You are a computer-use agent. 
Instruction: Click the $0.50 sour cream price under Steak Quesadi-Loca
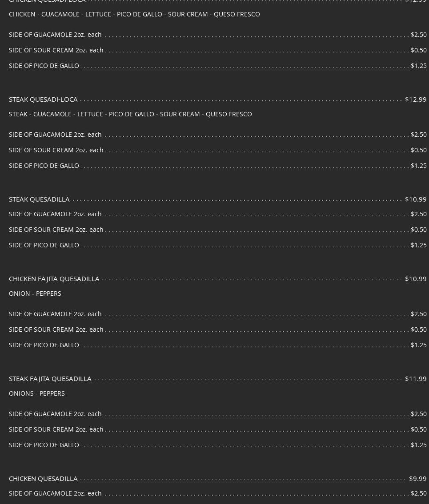418,150
